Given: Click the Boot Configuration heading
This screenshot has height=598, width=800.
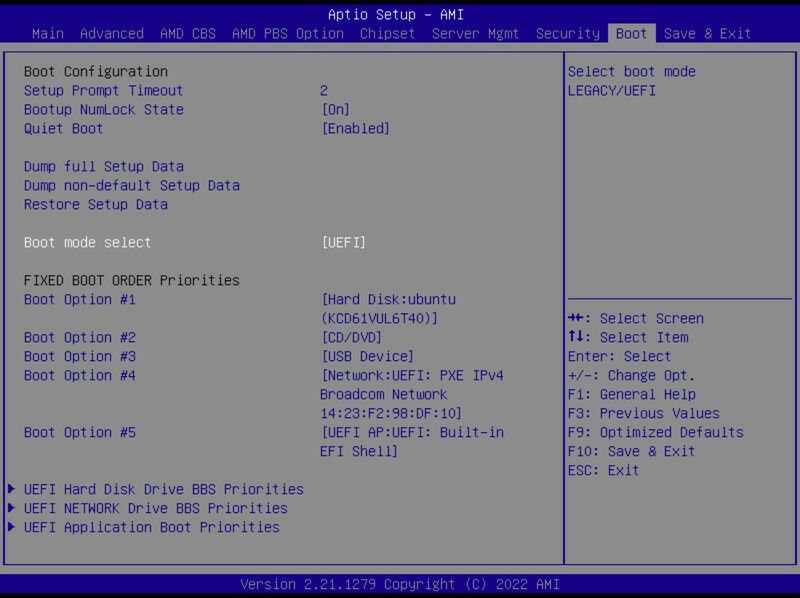Looking at the screenshot, I should pos(95,71).
